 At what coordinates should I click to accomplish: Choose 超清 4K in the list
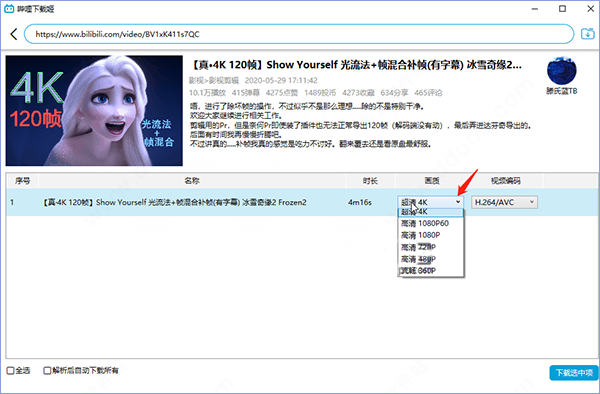(431, 212)
